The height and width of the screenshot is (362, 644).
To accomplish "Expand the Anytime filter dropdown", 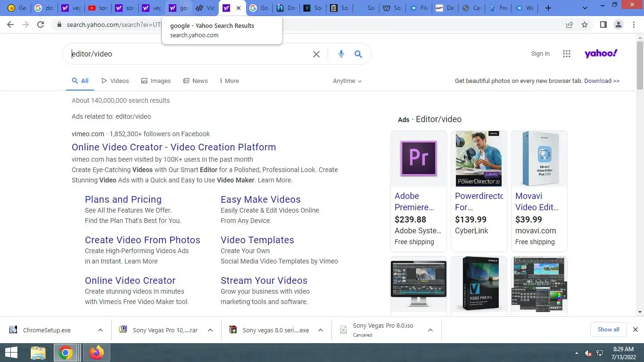I will click(x=347, y=81).
